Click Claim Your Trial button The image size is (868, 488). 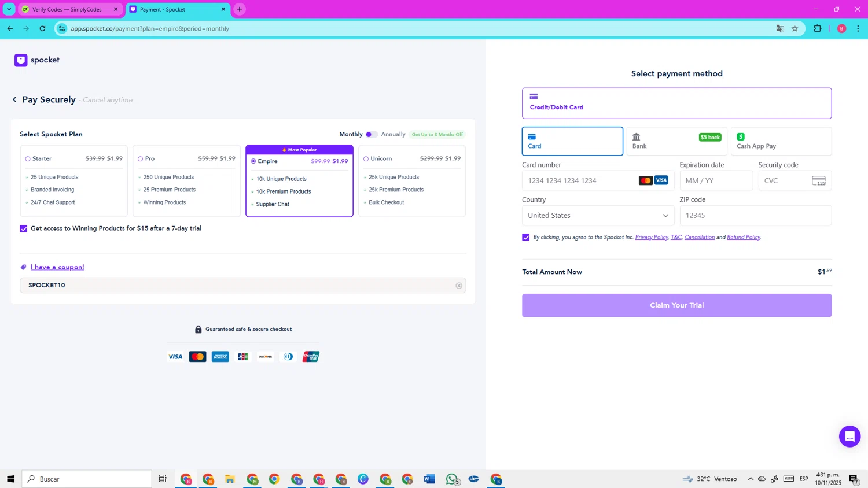(x=676, y=305)
